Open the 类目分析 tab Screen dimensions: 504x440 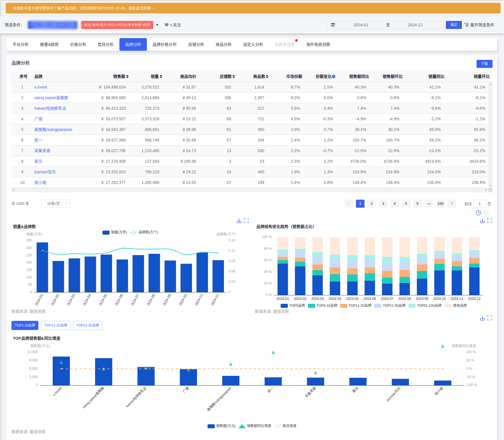[106, 44]
